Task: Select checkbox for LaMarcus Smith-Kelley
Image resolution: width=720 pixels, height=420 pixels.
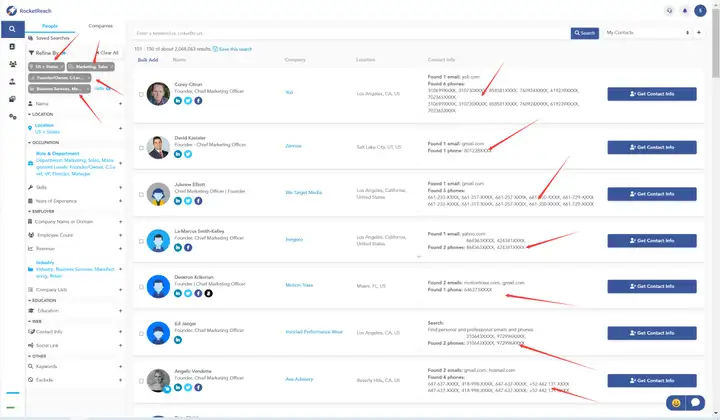Action: coord(141,241)
